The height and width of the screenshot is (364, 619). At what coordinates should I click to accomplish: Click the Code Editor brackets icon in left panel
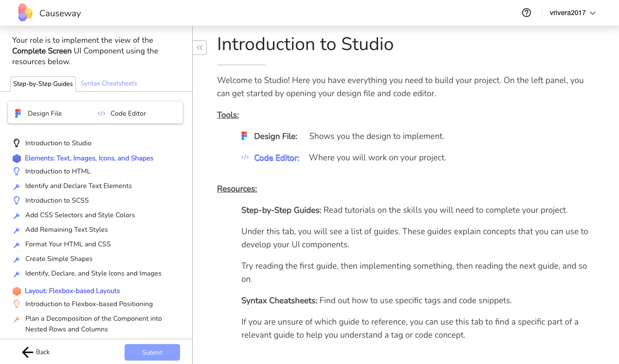102,113
